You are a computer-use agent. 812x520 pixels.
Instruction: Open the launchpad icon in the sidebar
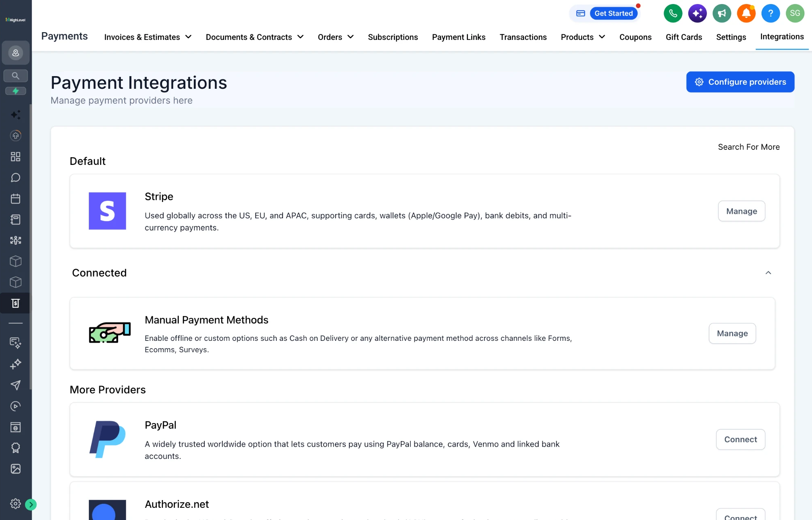pyautogui.click(x=15, y=136)
